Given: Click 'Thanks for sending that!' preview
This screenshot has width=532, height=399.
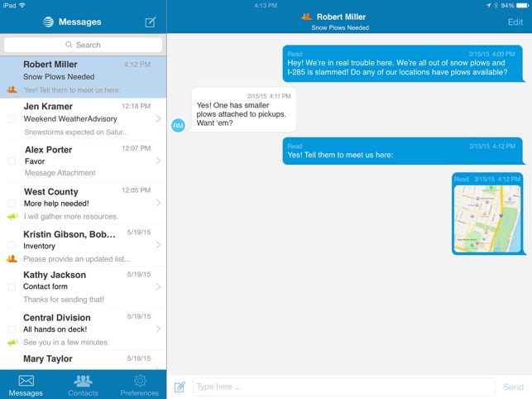Looking at the screenshot, I should (64, 300).
